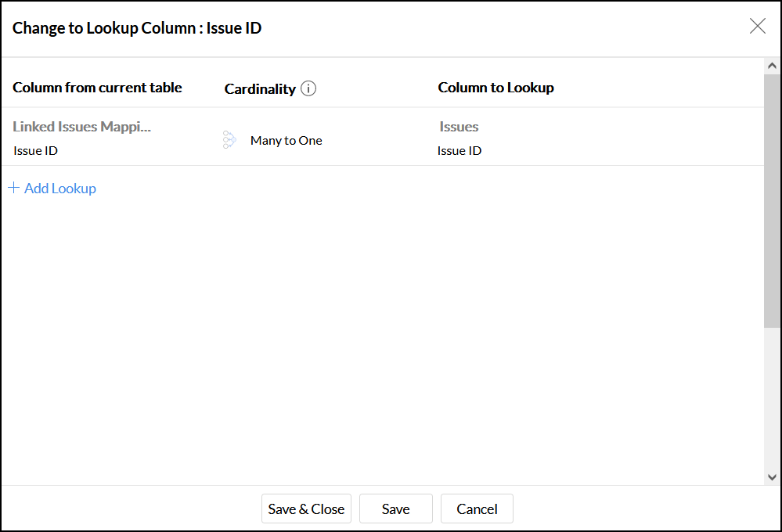
Task: Click the Column from current table header
Action: click(x=97, y=88)
